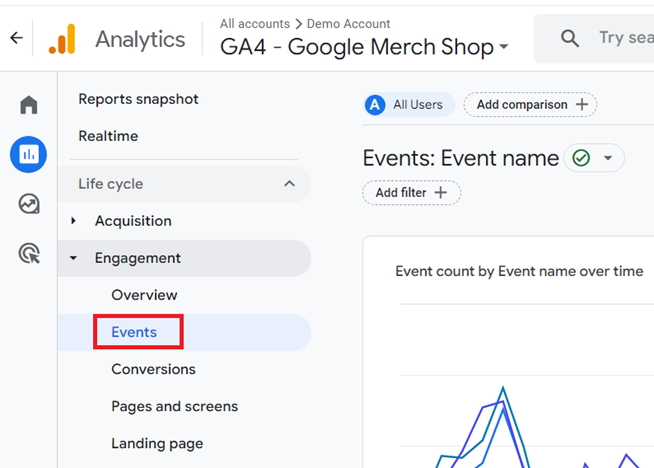Viewport: 654px width, 468px height.
Task: Click the plus icon in Add filter
Action: [440, 192]
